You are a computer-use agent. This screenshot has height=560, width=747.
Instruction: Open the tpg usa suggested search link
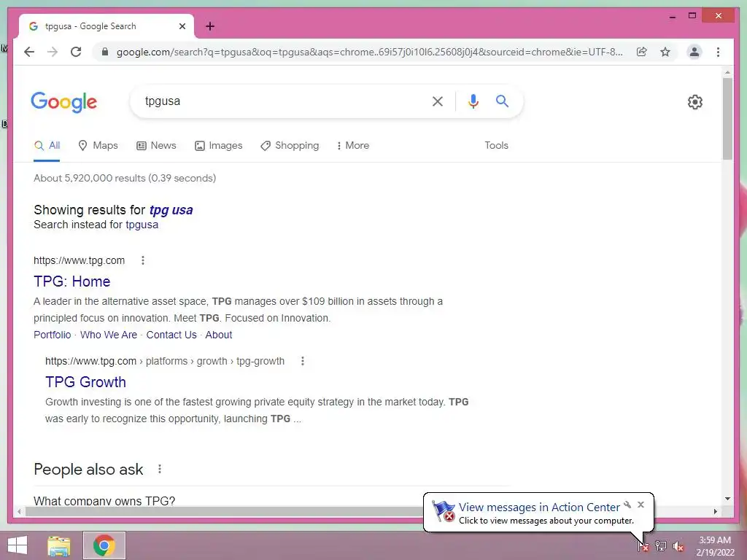171,210
